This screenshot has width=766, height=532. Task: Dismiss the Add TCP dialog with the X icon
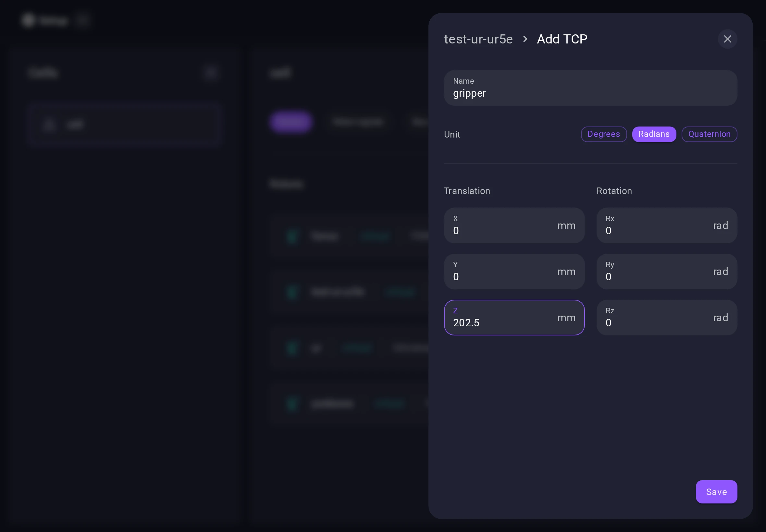pos(727,39)
